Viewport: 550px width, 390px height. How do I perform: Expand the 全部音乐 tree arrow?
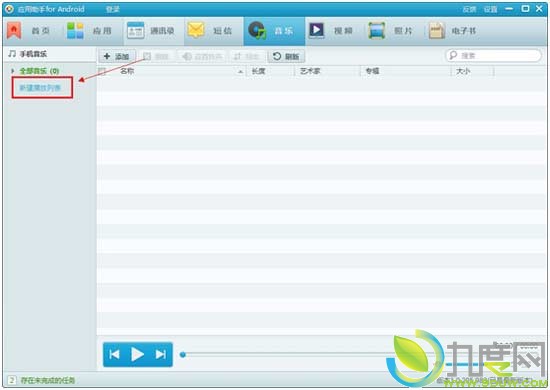[x=13, y=71]
